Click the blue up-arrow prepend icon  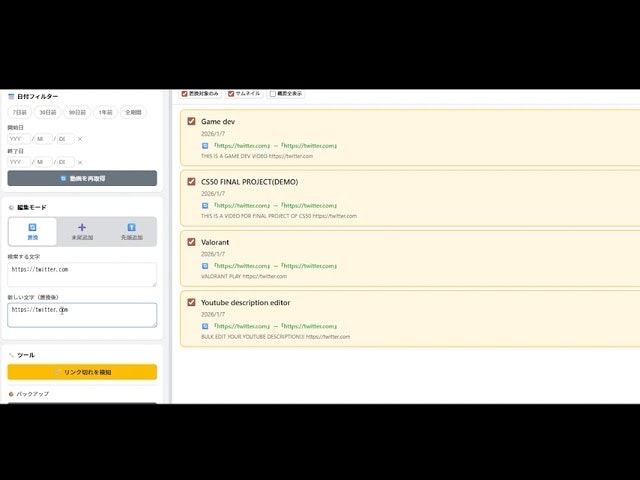pos(131,227)
